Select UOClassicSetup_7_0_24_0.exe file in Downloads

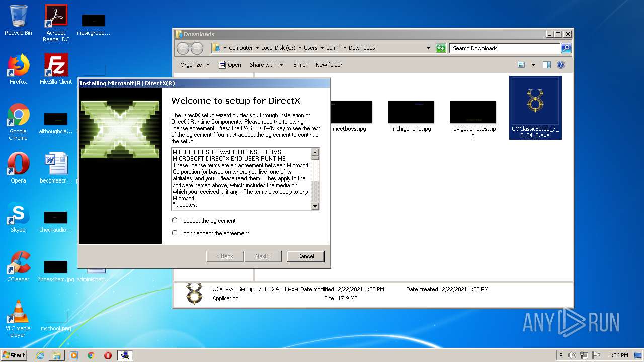pos(535,108)
